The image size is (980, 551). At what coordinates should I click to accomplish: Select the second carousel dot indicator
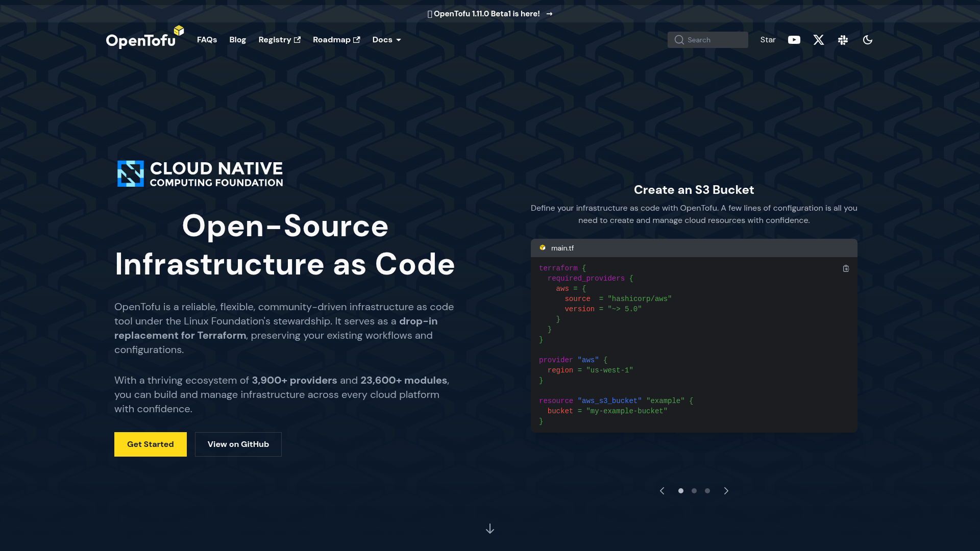694,490
